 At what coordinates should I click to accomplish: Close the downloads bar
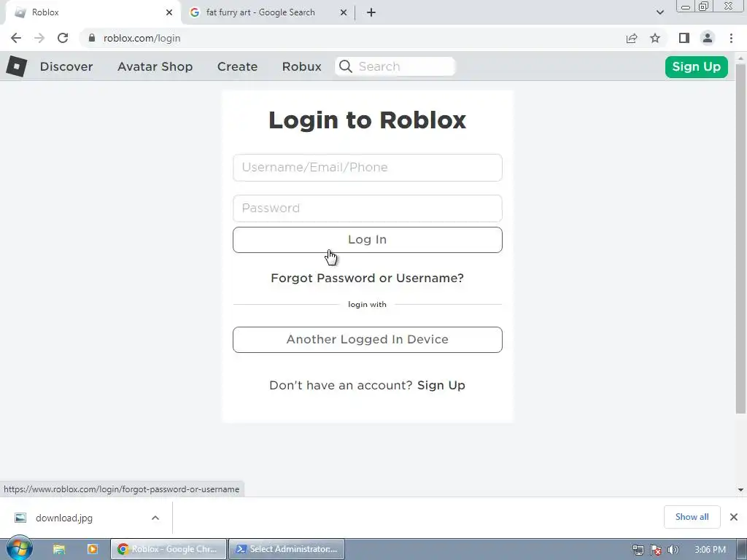coord(734,517)
